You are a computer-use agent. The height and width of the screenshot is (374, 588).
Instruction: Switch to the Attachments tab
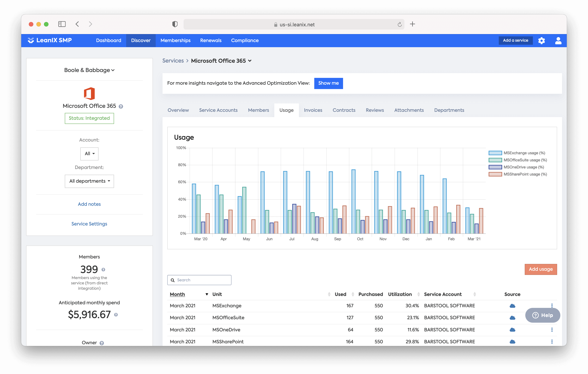click(409, 110)
